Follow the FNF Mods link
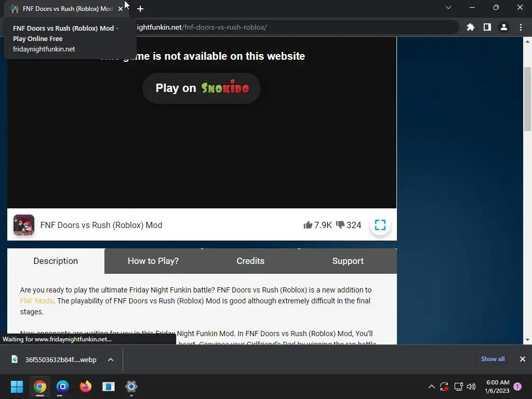Screen dimensions: 532x399 click(x=37, y=301)
